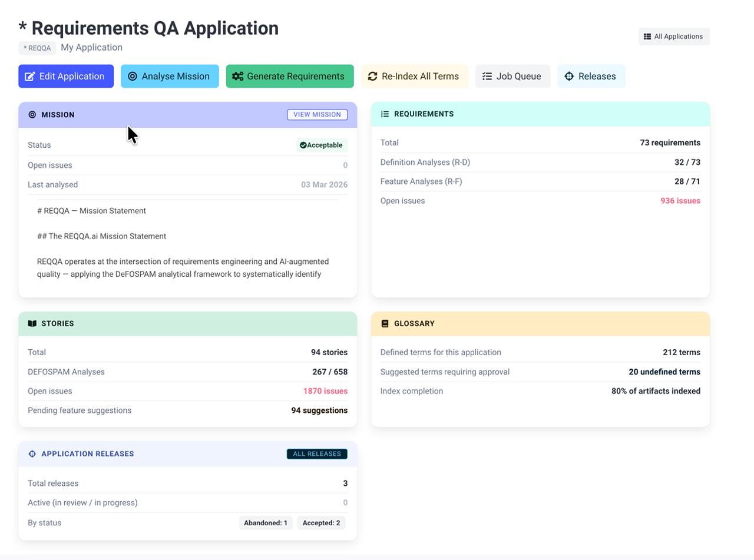Click the Requirements card list icon
This screenshot has width=754, height=560.
tap(385, 114)
